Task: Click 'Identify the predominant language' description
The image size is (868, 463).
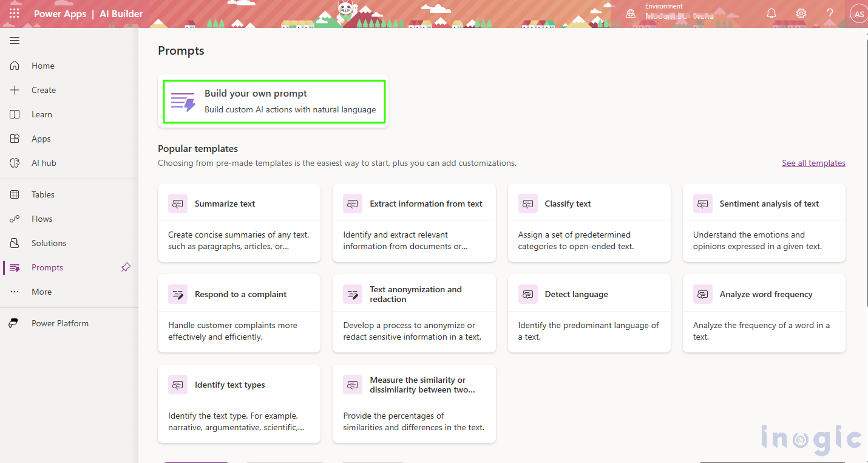Action: [x=588, y=331]
